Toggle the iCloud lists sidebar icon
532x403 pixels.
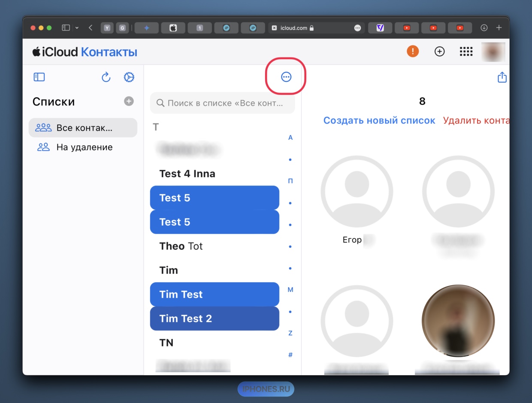(x=39, y=77)
